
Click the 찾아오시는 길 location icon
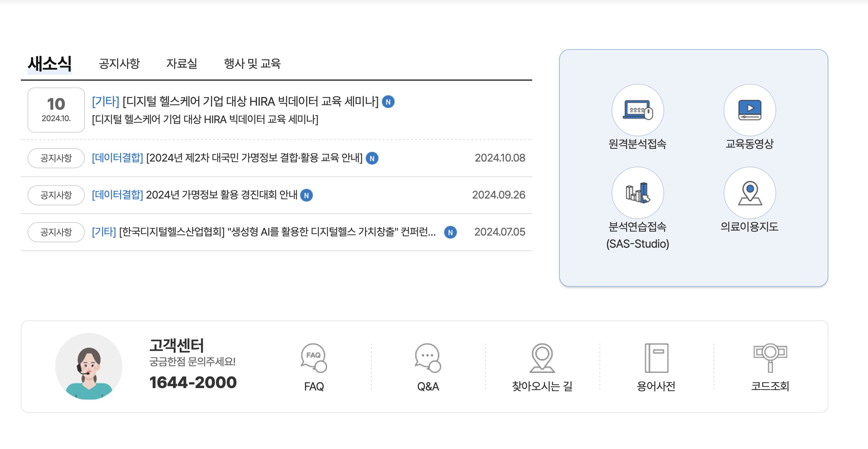pyautogui.click(x=542, y=358)
